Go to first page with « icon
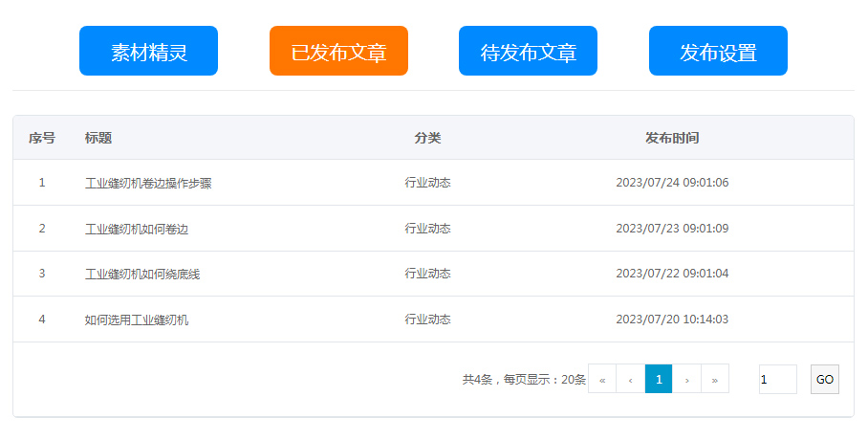 602,379
